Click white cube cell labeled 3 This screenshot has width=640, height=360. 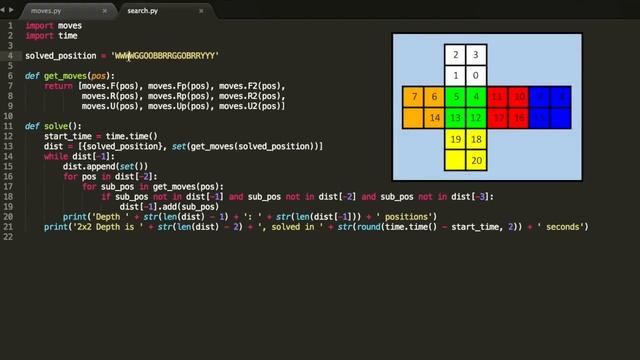coord(476,55)
